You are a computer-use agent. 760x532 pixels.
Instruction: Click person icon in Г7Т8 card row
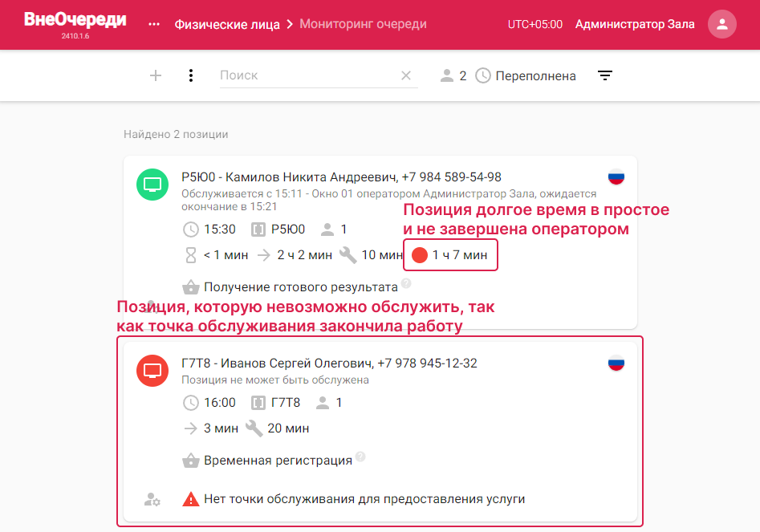323,403
